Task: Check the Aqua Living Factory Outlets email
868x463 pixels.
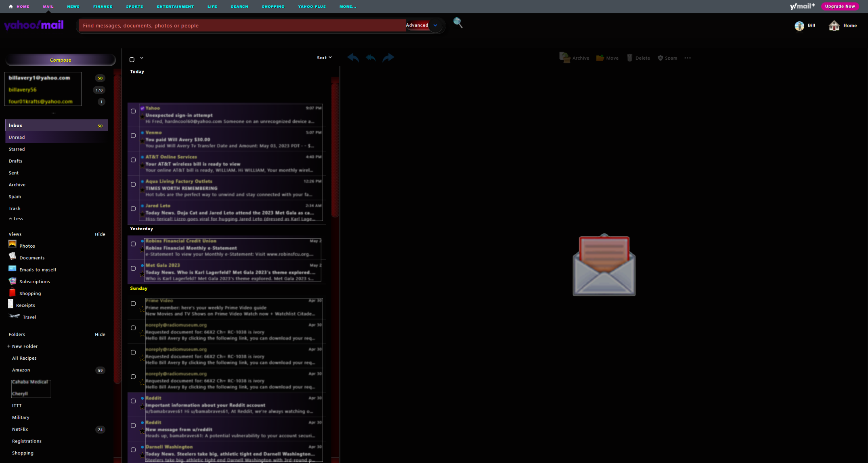Action: point(133,184)
